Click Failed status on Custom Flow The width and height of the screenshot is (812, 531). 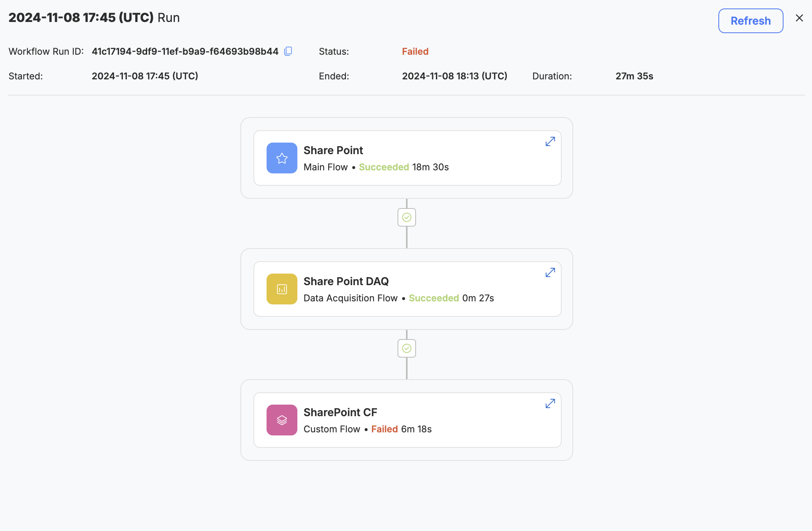click(384, 429)
